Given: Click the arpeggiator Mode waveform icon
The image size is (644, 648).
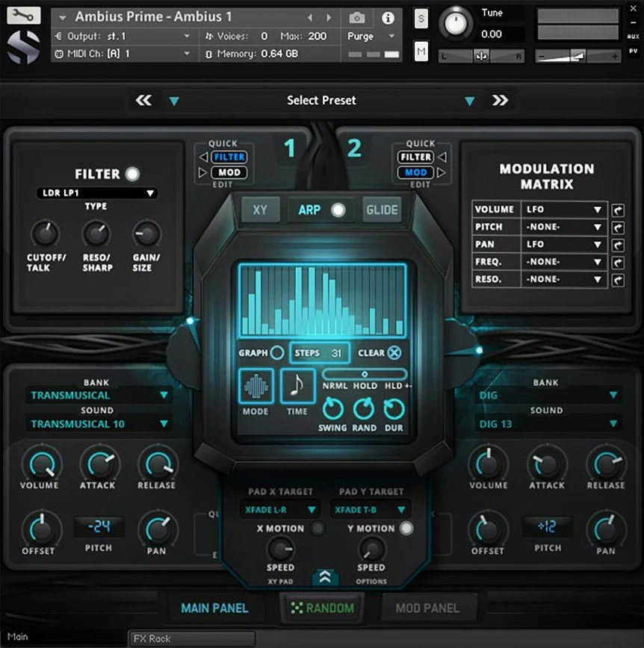Looking at the screenshot, I should click(x=256, y=386).
